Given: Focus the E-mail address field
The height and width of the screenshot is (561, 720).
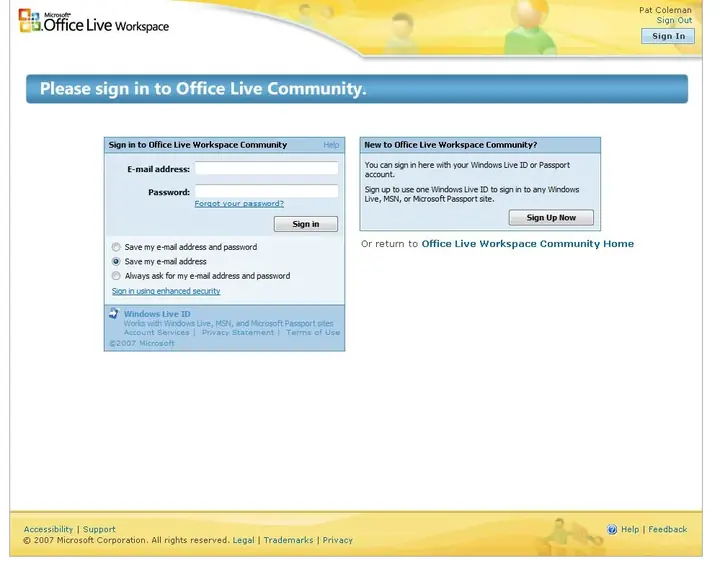Looking at the screenshot, I should (267, 168).
